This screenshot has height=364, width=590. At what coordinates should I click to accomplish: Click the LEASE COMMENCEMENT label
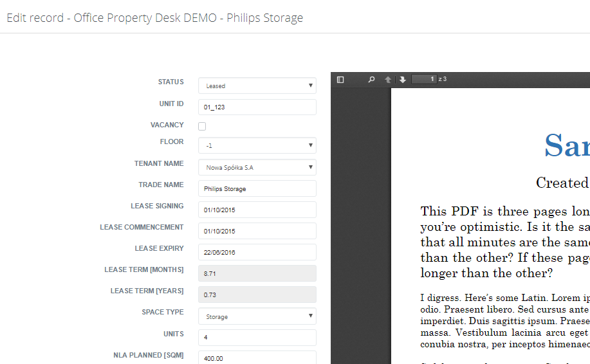pos(142,227)
